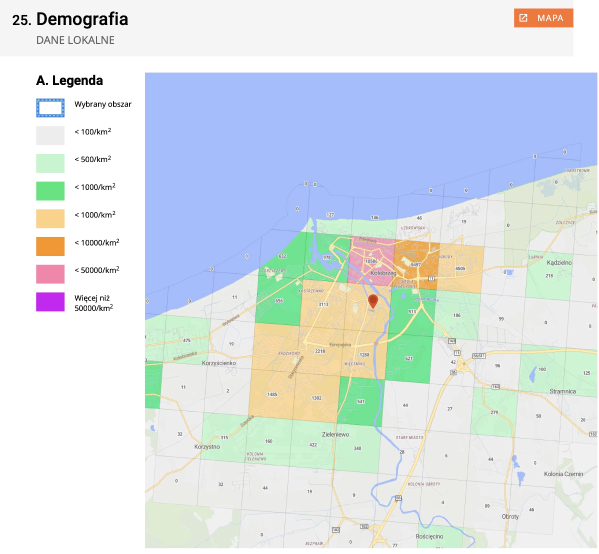The image size is (599, 554).
Task: Click the red location pin on the map
Action: point(373,301)
